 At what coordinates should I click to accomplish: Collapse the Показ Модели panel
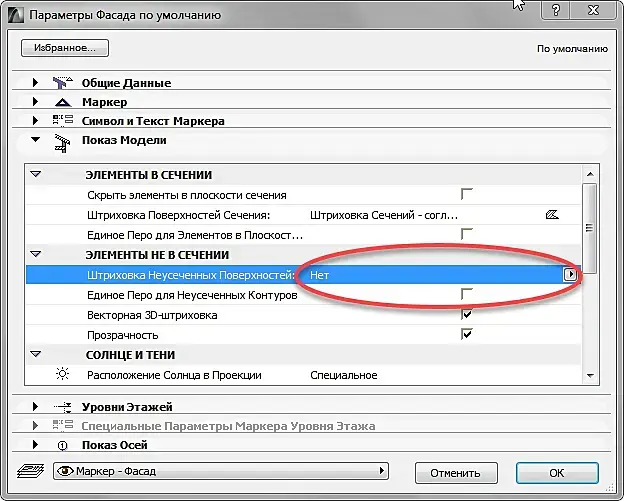coord(35,140)
